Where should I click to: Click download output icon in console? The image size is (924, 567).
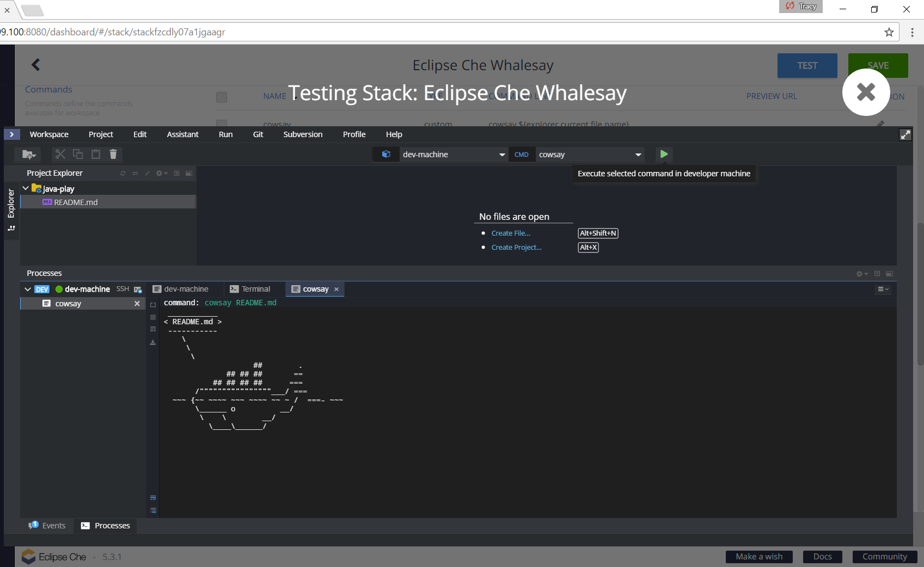click(153, 342)
